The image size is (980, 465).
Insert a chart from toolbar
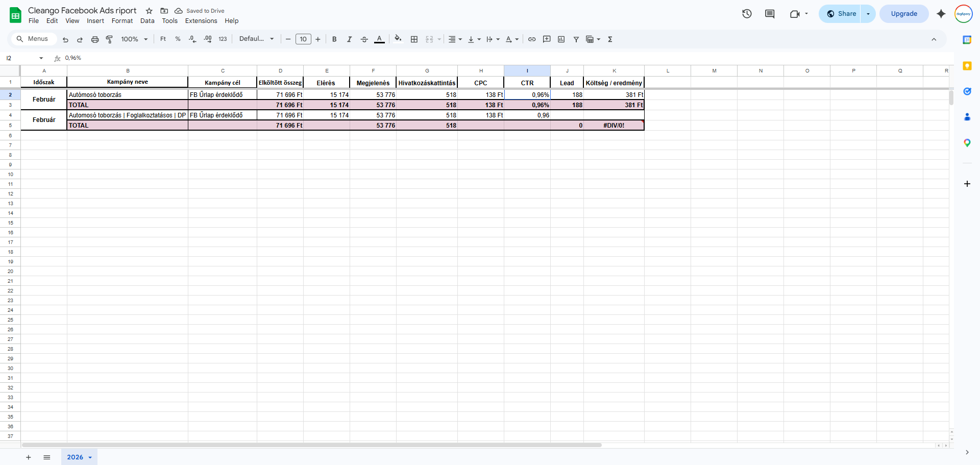click(x=561, y=39)
